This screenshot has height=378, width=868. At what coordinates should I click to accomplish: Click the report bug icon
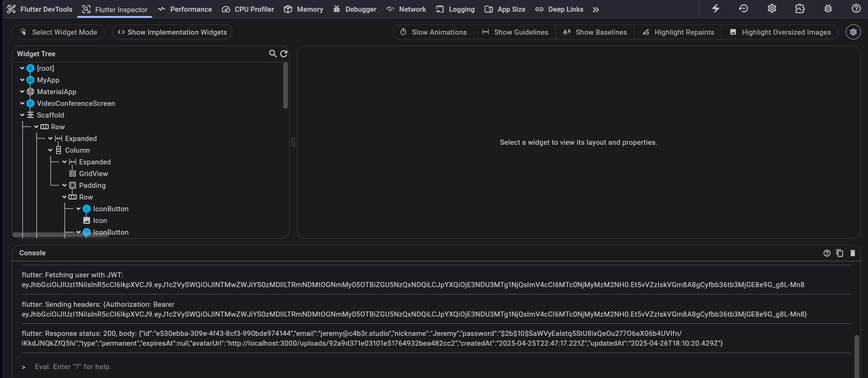(x=828, y=8)
